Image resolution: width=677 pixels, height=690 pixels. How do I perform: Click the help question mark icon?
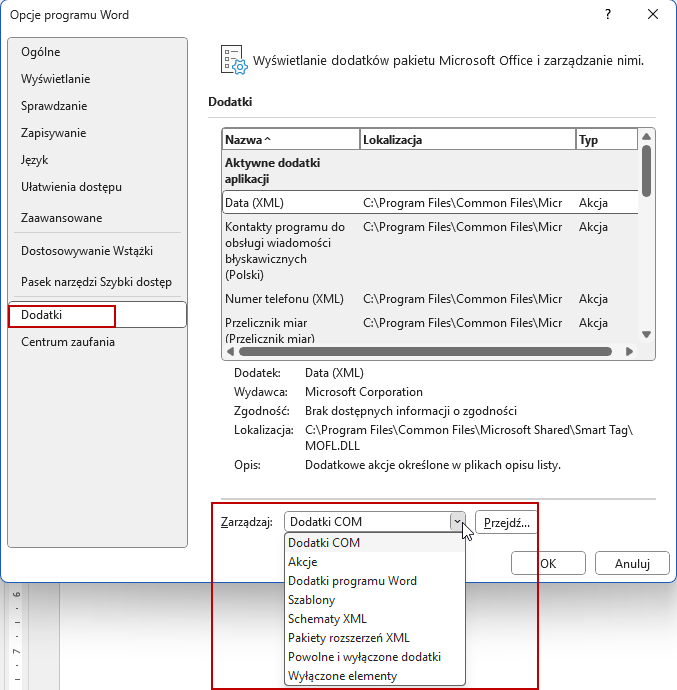608,15
